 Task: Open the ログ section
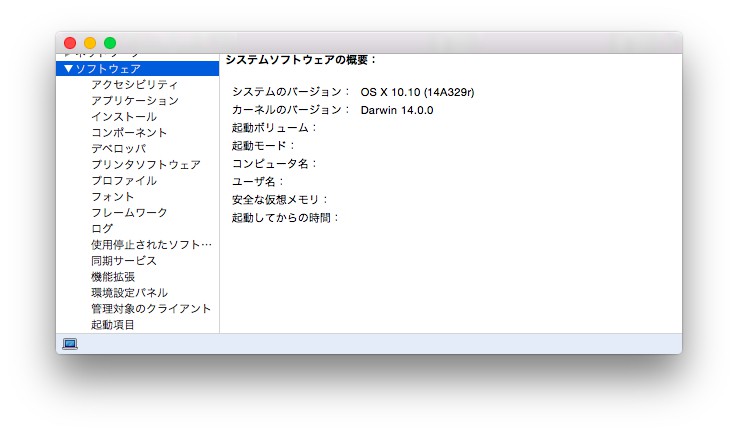click(102, 229)
